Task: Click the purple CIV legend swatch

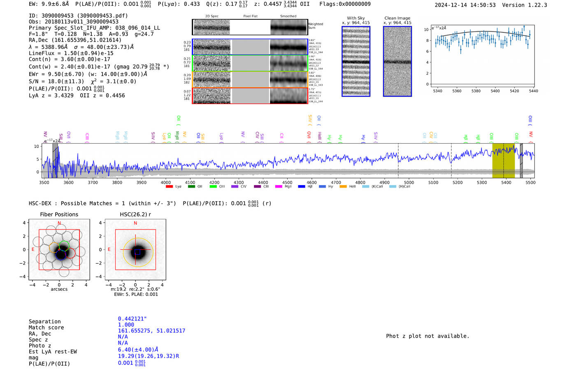Action: (235, 186)
